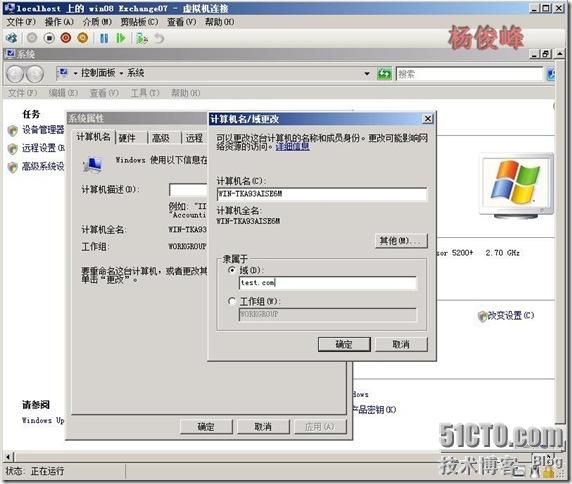Viewport: 572px width, 484px height.
Task: Open address bar history dropdown arrow
Action: tap(367, 74)
